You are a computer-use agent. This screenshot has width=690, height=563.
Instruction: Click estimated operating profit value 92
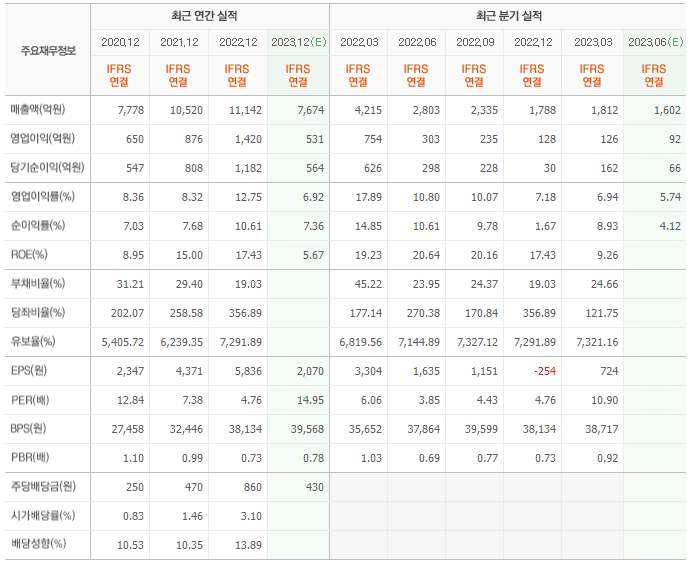pos(675,139)
